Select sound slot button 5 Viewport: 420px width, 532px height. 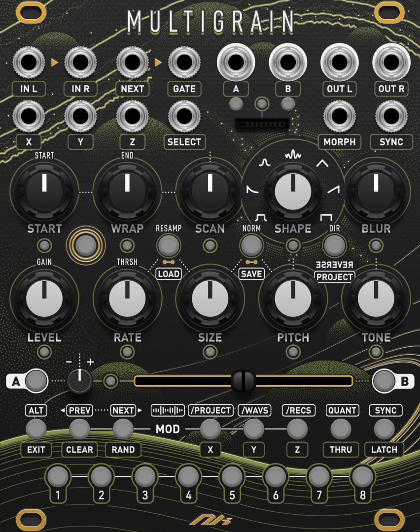pos(232,476)
